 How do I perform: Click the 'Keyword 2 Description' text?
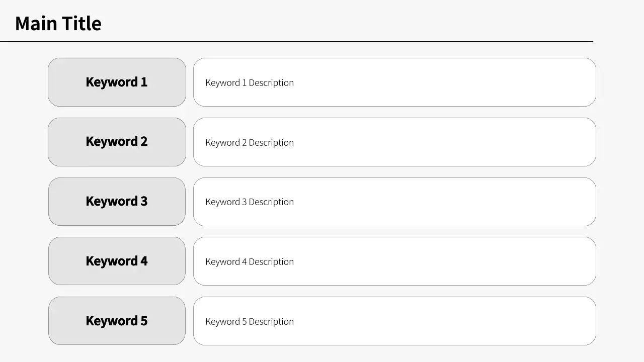(250, 142)
